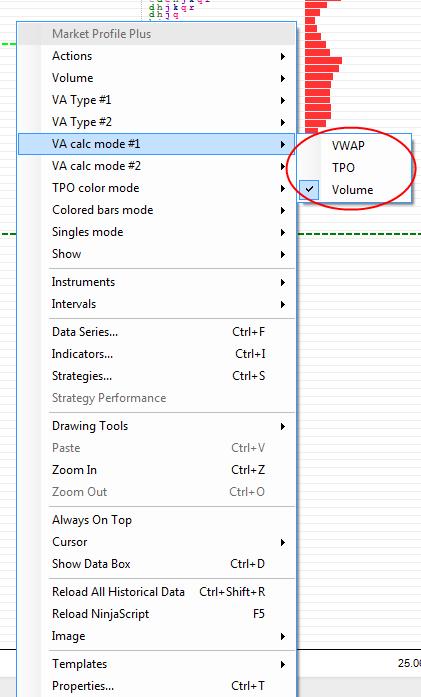The width and height of the screenshot is (421, 697).
Task: Click a red volume profile bar
Action: [324, 60]
